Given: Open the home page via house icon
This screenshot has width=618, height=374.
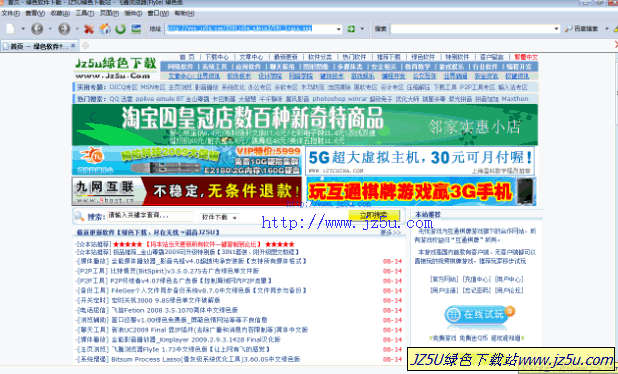Looking at the screenshot, I should coord(105,29).
